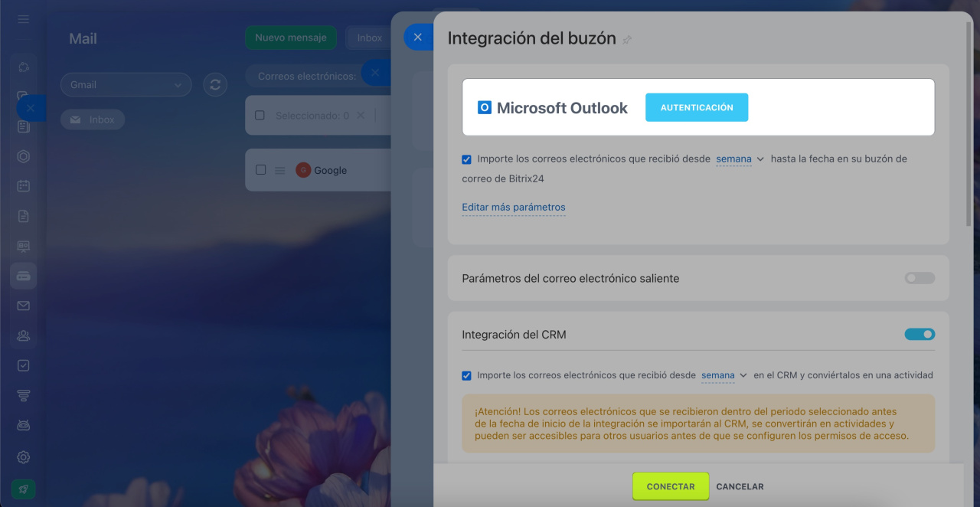Disable the Integración del CRM switch
Image resolution: width=980 pixels, height=507 pixels.
920,334
